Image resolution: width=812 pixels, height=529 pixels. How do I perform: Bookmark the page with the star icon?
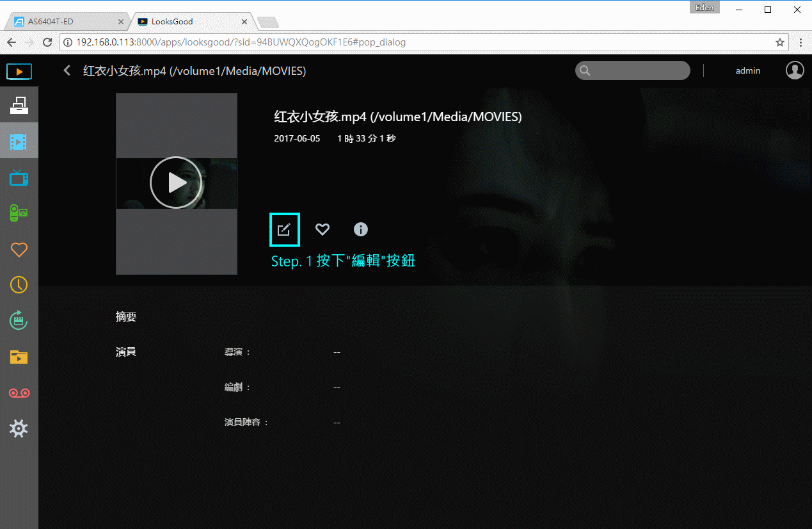(779, 42)
